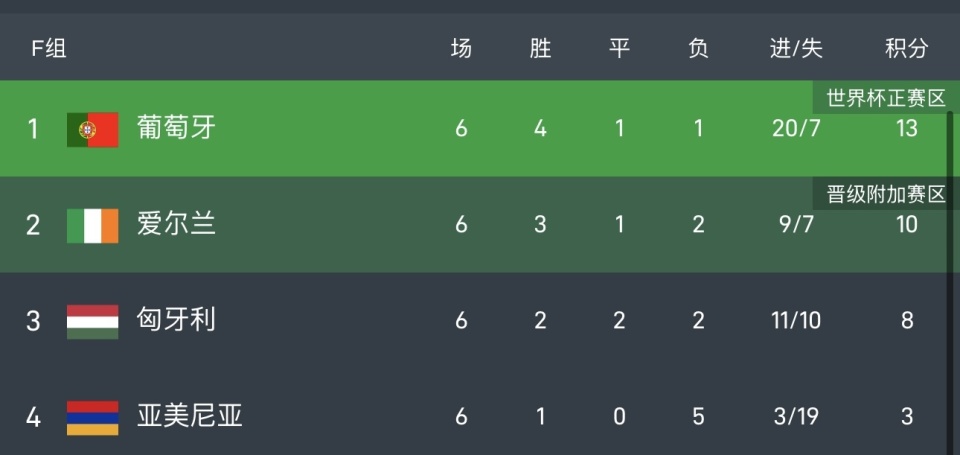
Task: Click the 平 column header
Action: [619, 48]
